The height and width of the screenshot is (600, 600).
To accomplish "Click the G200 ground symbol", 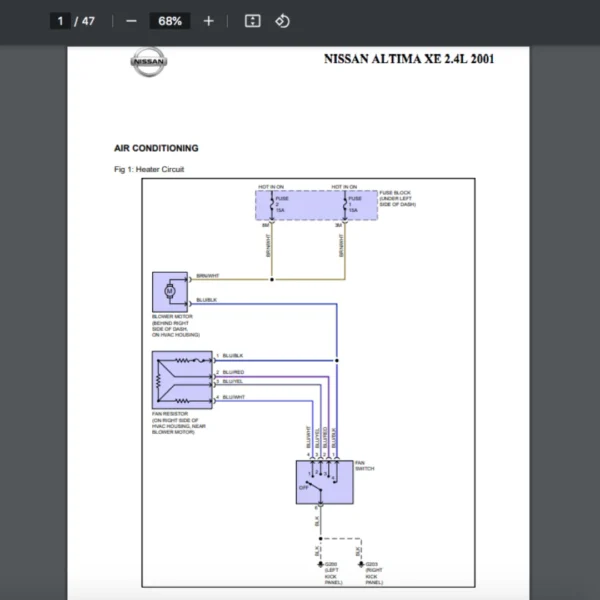I will [x=318, y=564].
